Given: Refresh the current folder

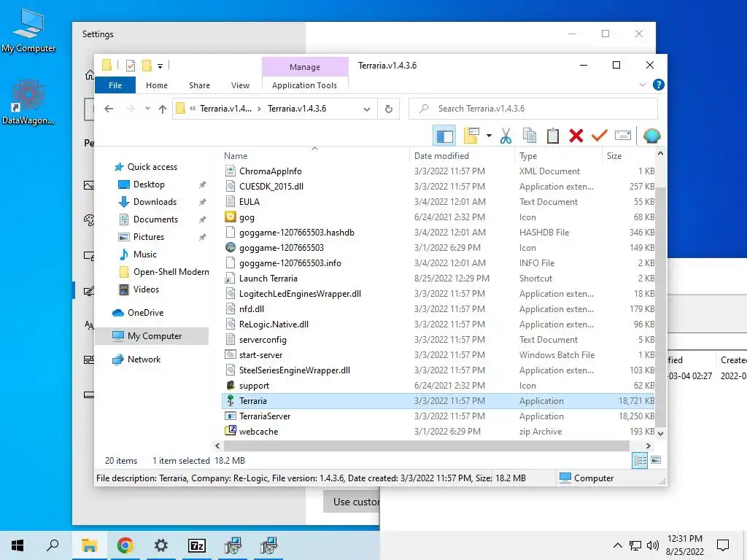Looking at the screenshot, I should (389, 109).
